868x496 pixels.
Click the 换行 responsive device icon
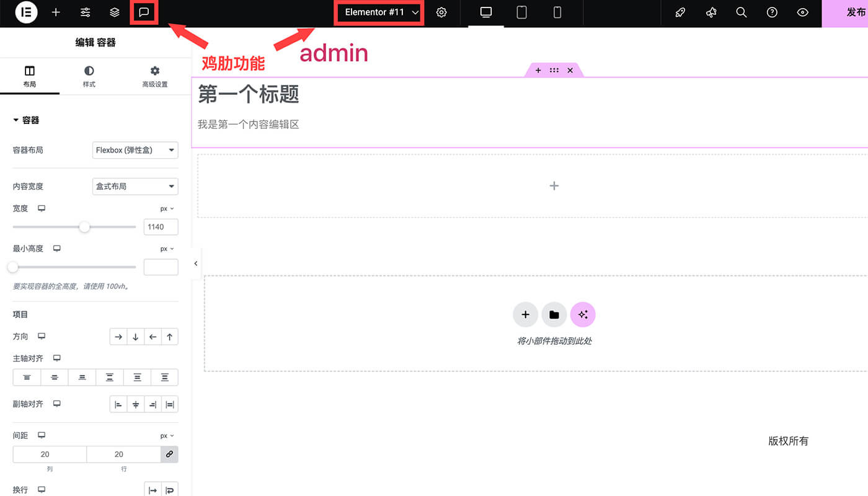click(42, 490)
